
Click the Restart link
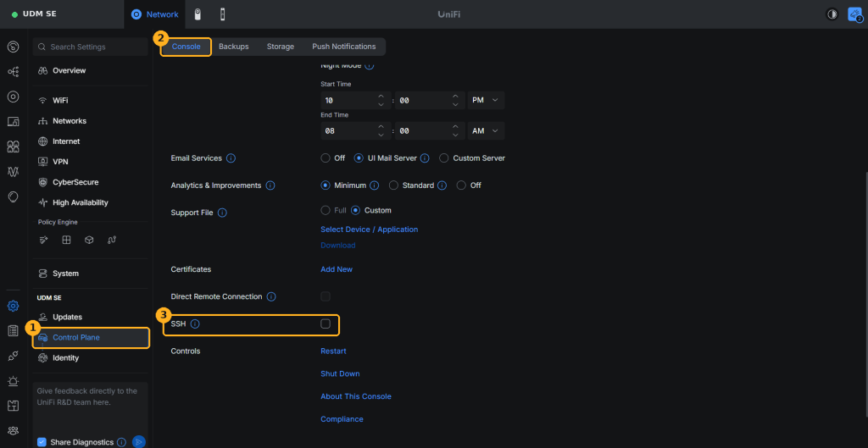click(333, 351)
